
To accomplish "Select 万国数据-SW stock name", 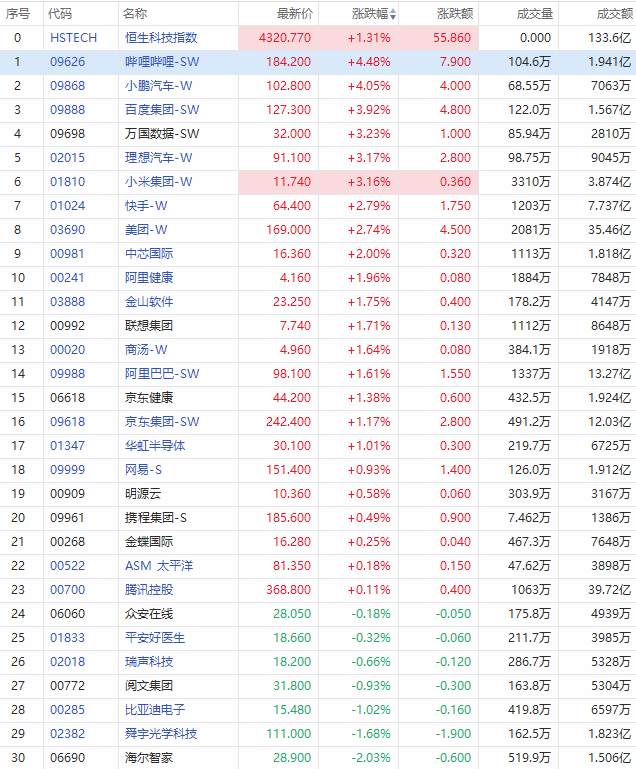I will click(x=162, y=134).
